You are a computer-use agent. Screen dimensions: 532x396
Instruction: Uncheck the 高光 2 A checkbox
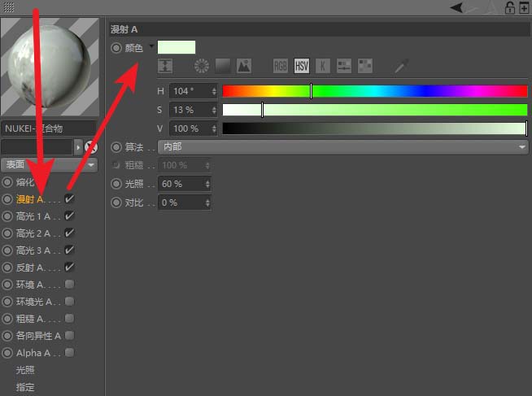click(x=70, y=233)
